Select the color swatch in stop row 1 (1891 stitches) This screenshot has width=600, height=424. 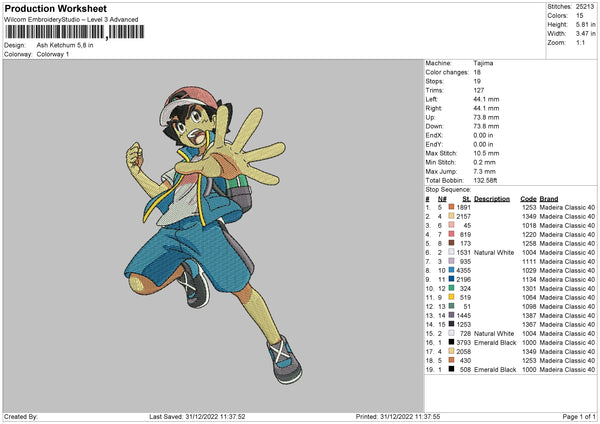(x=451, y=207)
